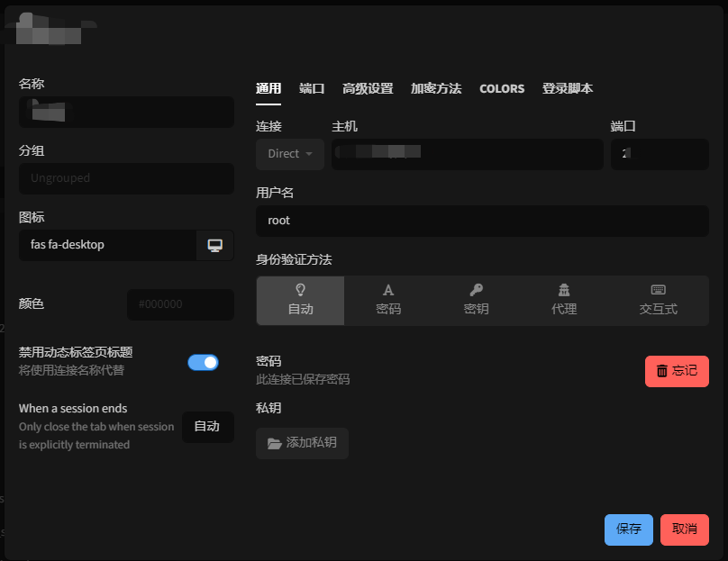
Task: Open the session end 自动 dropdown
Action: [207, 427]
